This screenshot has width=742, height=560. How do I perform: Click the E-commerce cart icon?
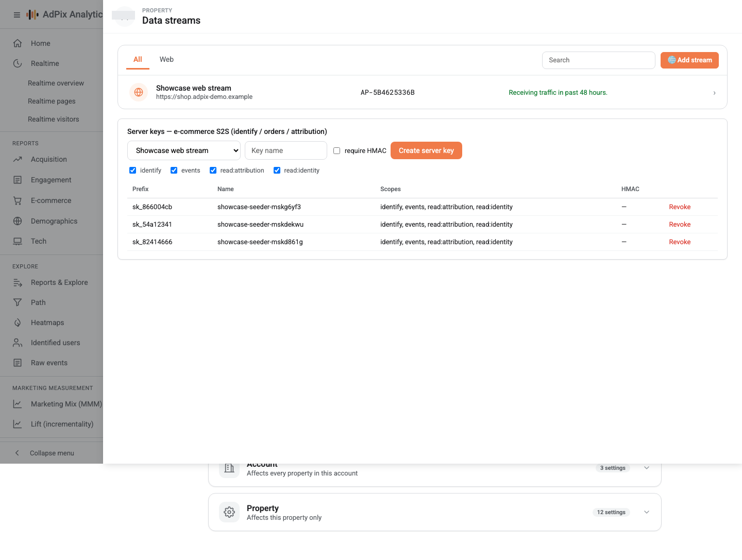(18, 200)
